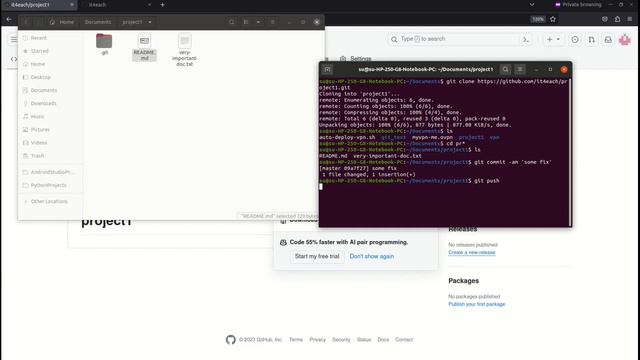Image resolution: width=640 pixels, height=360 pixels.
Task: Open the Terms footer link
Action: (x=296, y=340)
